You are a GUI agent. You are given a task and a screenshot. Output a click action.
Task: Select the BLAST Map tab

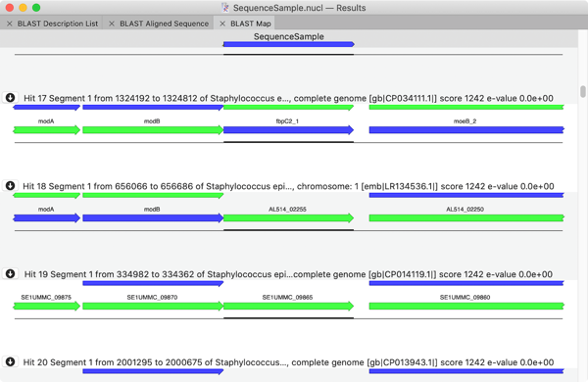251,24
